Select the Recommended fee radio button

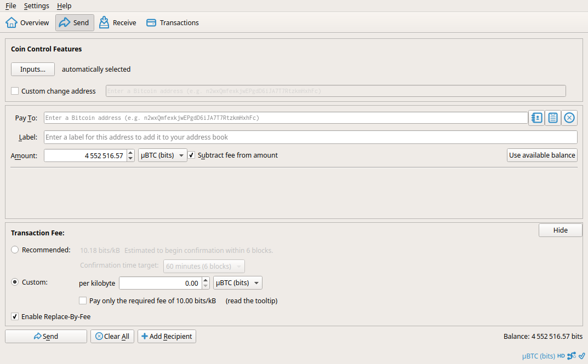tap(15, 250)
